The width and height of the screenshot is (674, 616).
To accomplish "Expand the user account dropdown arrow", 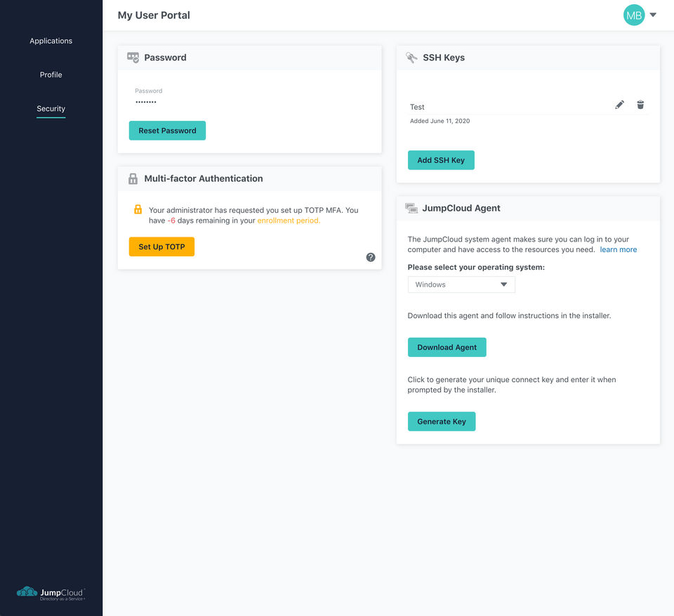I will pyautogui.click(x=653, y=15).
